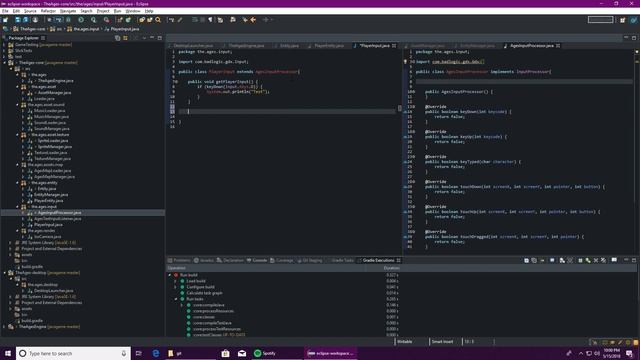This screenshot has width=640, height=360.
Task: Switch to the Git Staging tab
Action: [310, 260]
